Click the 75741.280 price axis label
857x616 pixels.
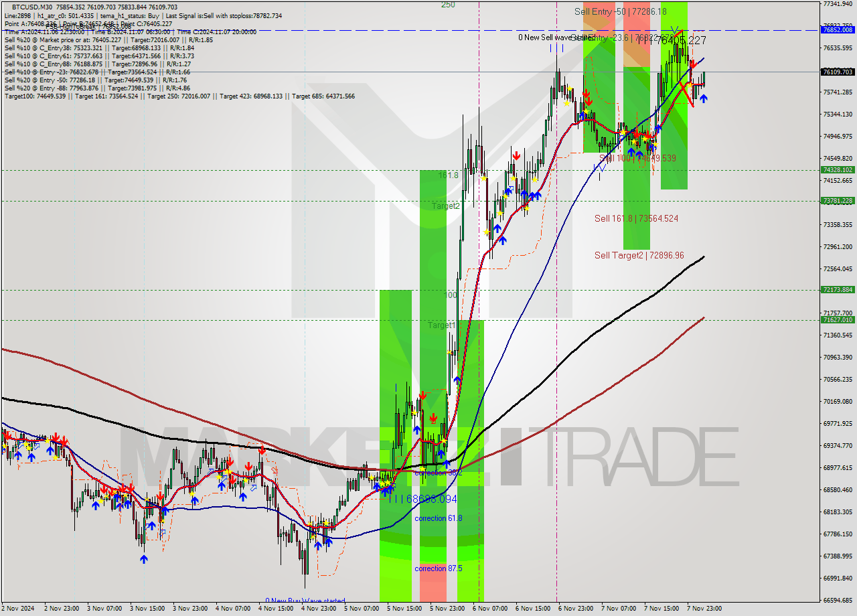tap(838, 92)
